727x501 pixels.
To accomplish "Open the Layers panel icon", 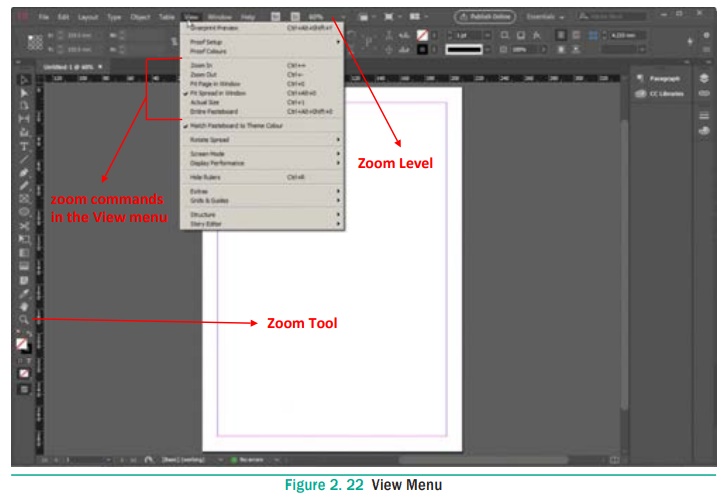I will click(x=704, y=78).
